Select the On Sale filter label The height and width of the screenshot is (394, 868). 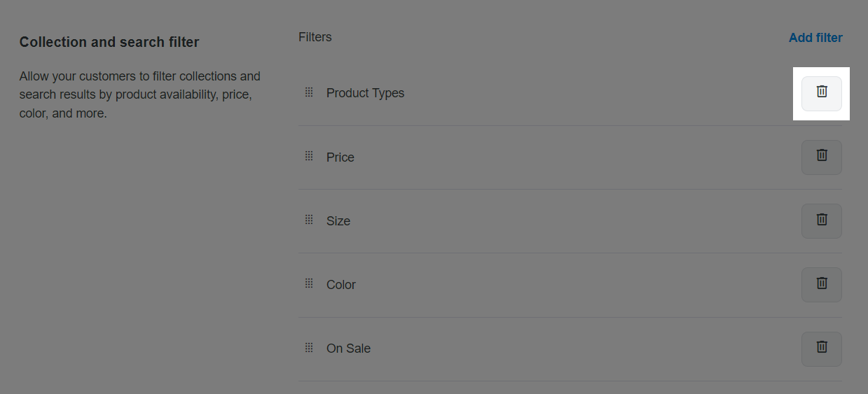point(348,349)
